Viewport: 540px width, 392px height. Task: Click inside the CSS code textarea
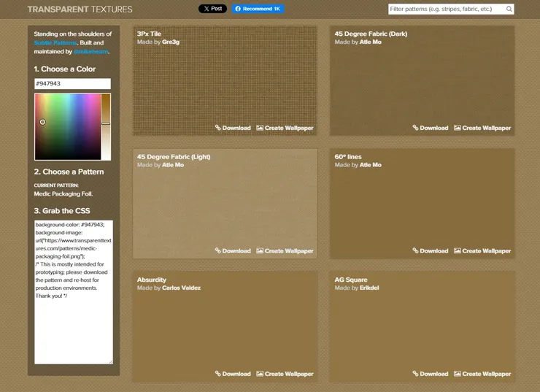coord(74,292)
